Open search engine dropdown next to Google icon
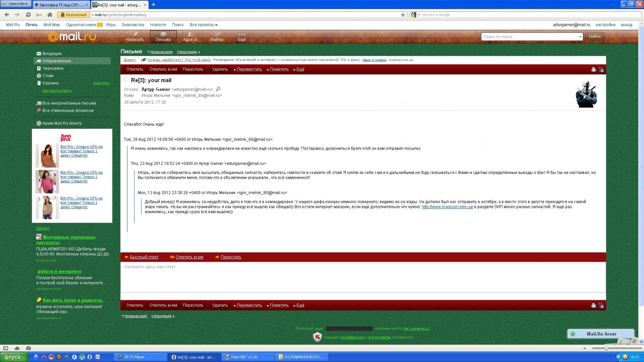Screen dimensions: 644x362 (x=419, y=15)
